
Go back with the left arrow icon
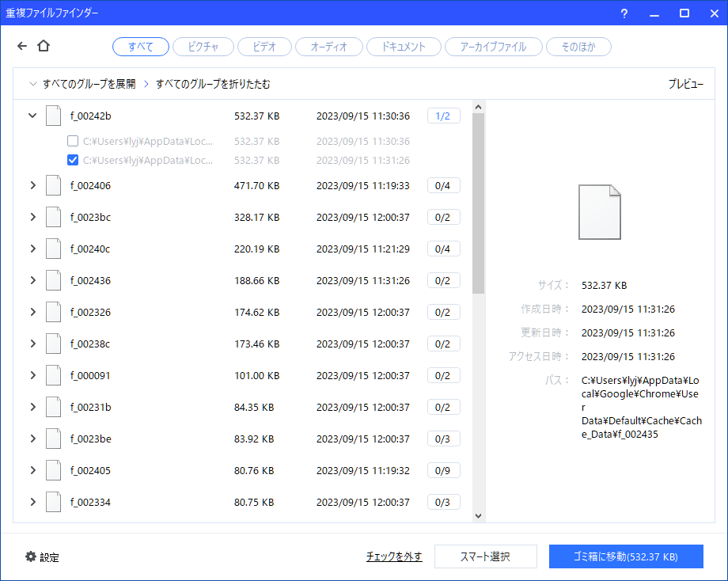tap(22, 45)
